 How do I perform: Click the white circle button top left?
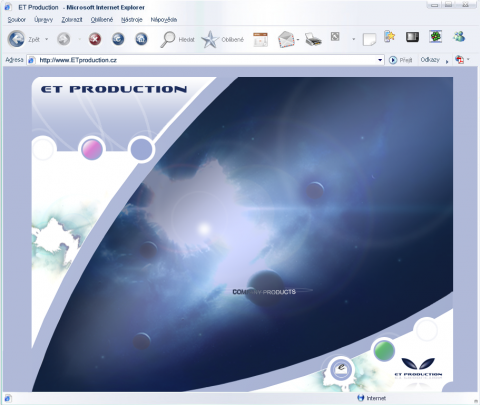coord(43,149)
